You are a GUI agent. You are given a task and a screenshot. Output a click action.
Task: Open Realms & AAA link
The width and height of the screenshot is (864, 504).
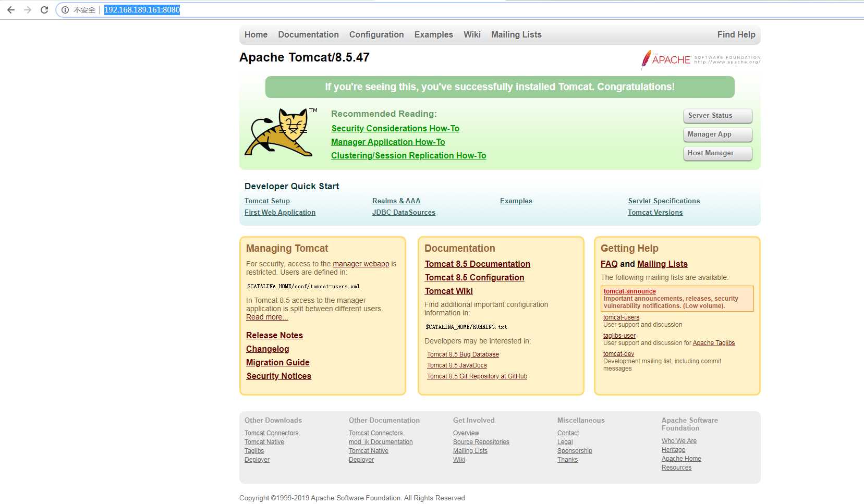click(x=396, y=201)
